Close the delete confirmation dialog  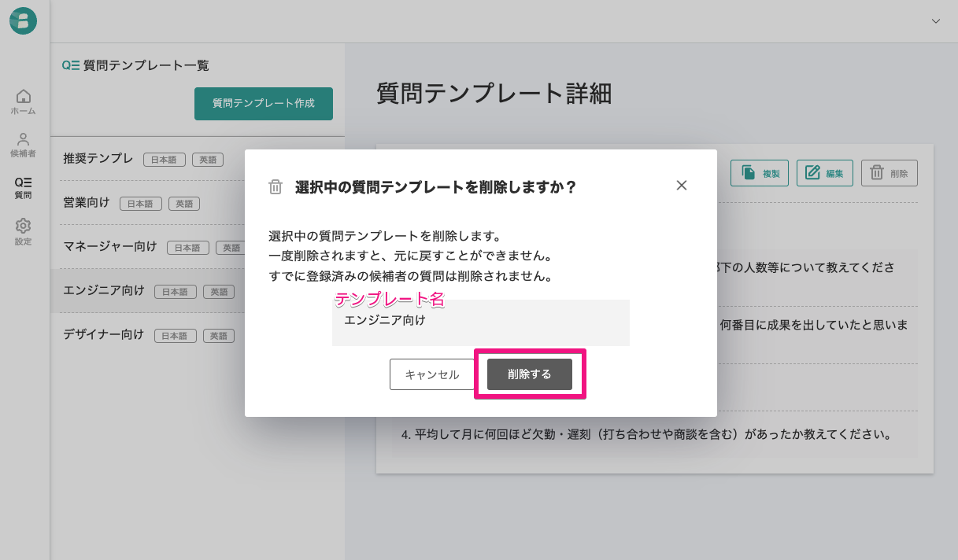click(682, 186)
